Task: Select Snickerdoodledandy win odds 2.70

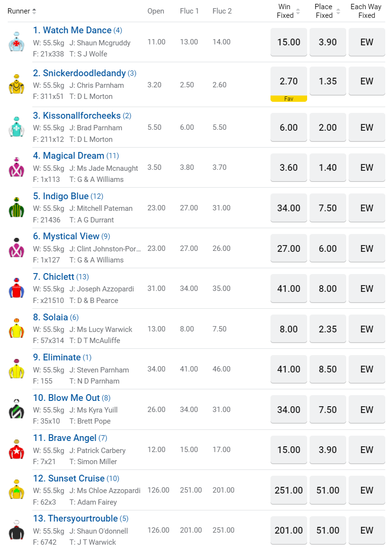Action: [x=289, y=81]
